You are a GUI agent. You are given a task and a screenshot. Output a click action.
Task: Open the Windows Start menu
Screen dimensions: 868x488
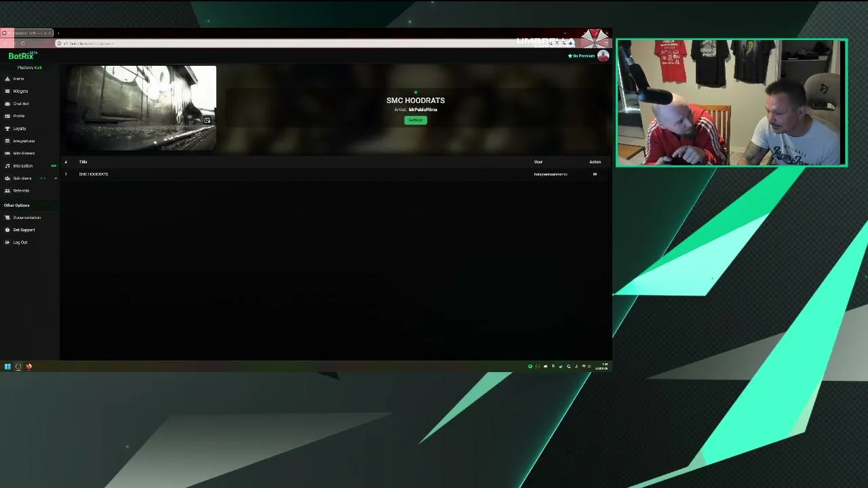coord(7,367)
